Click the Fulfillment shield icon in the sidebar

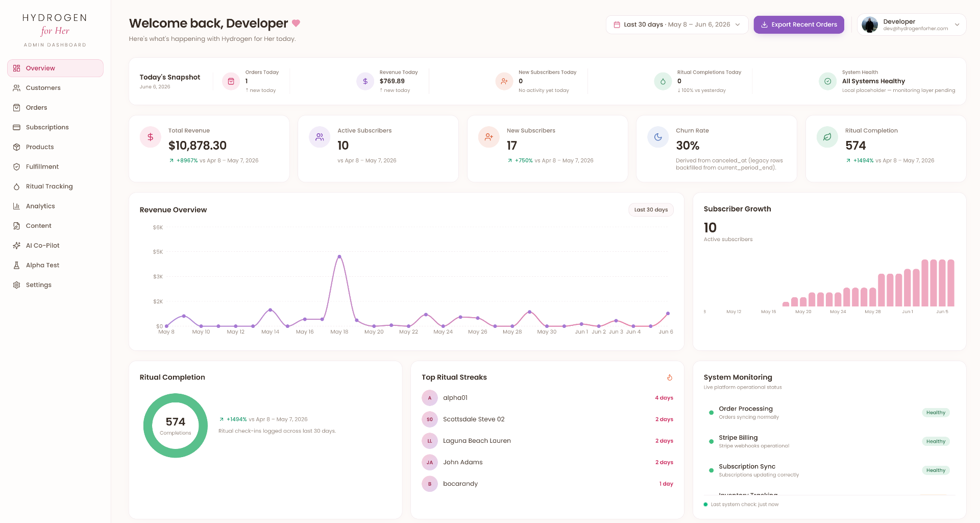[x=16, y=167]
